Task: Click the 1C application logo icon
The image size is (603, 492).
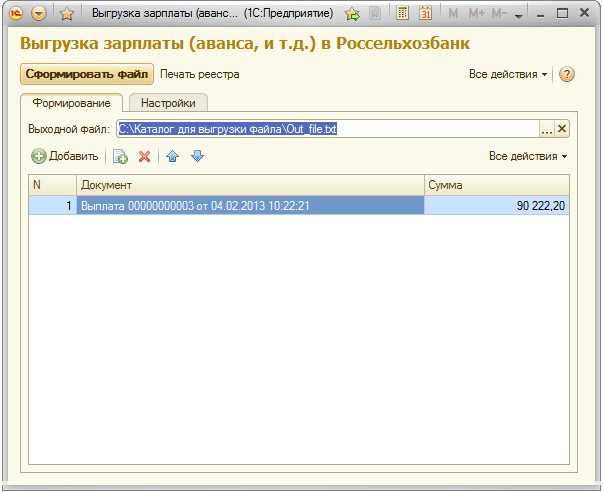Action: pos(16,13)
